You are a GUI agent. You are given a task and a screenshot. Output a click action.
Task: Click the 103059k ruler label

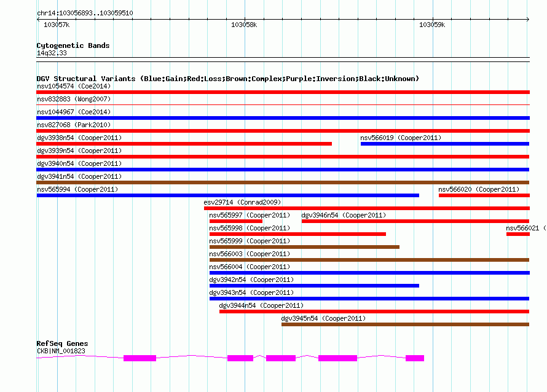tap(432, 25)
